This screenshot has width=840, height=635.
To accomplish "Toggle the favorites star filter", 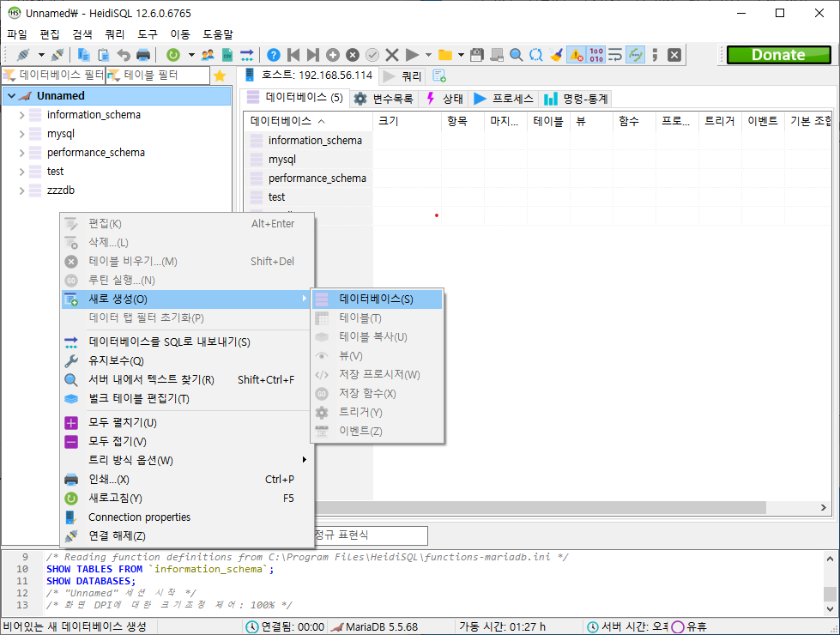I will (220, 76).
